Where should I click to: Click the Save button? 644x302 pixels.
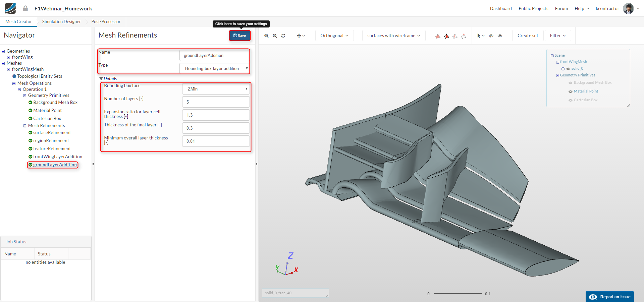(239, 36)
